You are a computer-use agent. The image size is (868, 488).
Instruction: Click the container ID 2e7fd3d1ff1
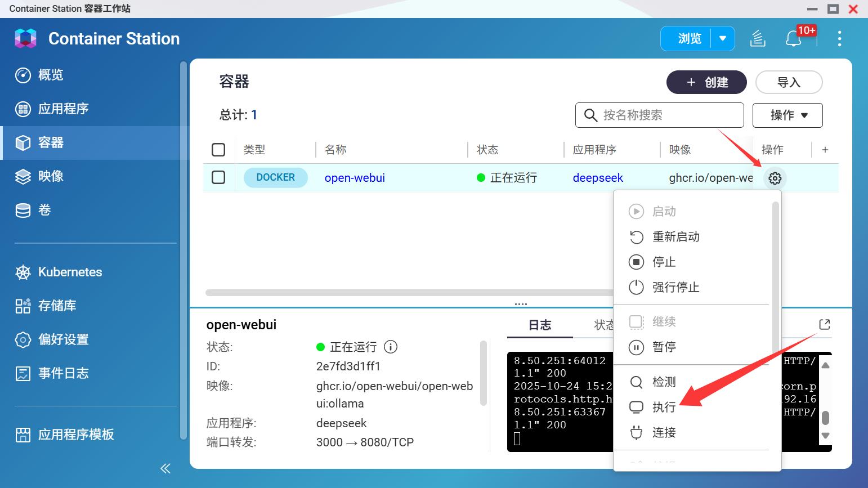coord(348,366)
